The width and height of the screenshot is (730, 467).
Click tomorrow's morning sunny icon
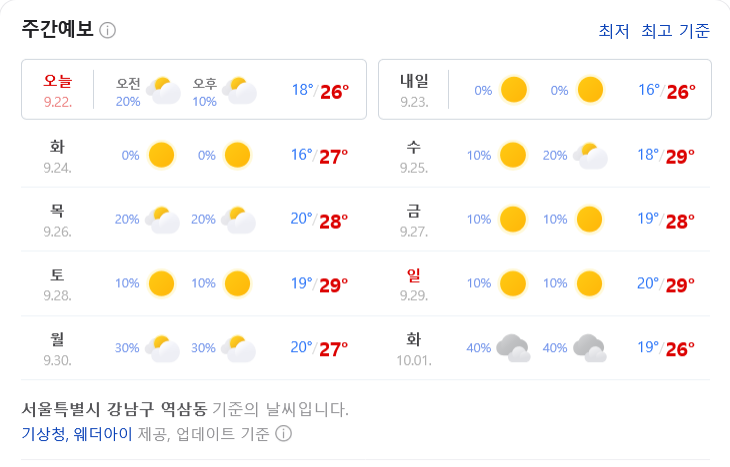(514, 90)
